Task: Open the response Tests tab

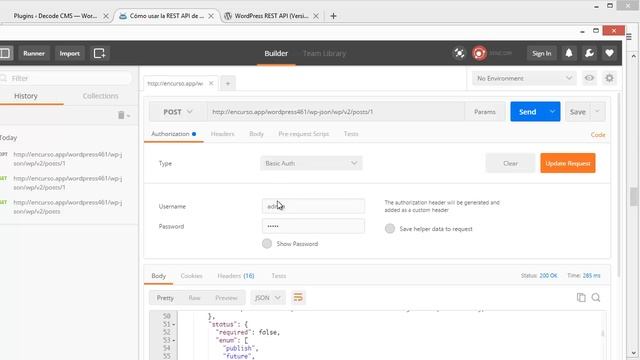Action: tap(279, 276)
